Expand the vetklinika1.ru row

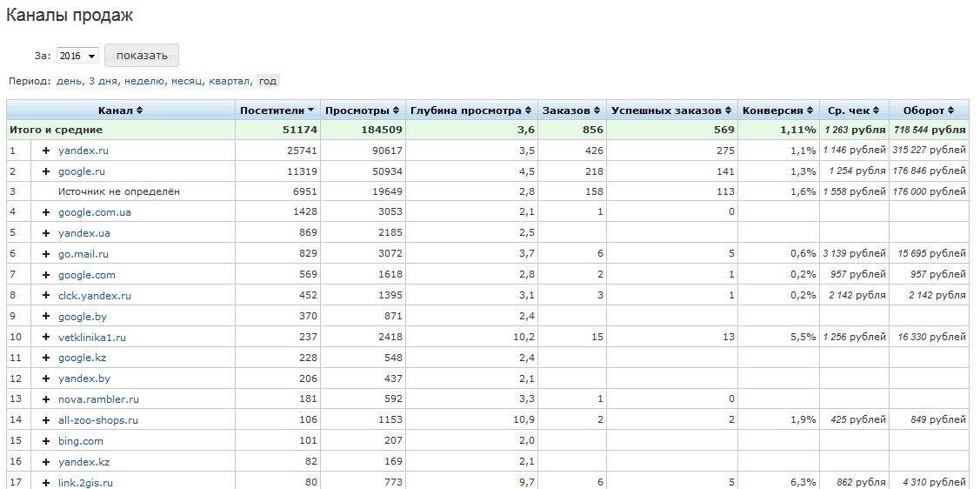(46, 338)
